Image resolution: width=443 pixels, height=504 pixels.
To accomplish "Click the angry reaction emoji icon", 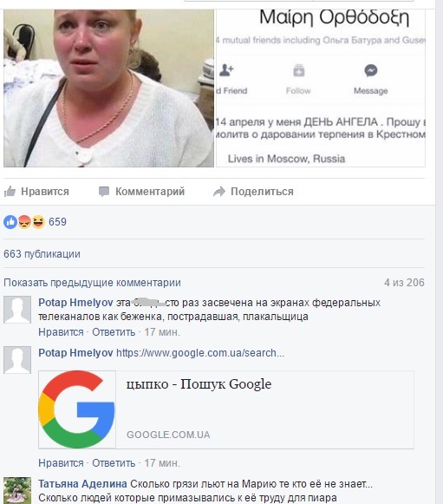I will tap(24, 222).
